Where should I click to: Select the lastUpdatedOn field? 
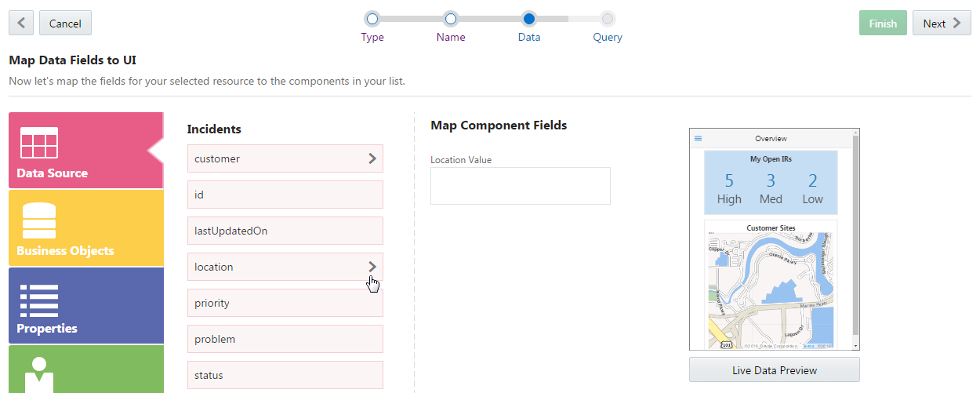coord(285,231)
